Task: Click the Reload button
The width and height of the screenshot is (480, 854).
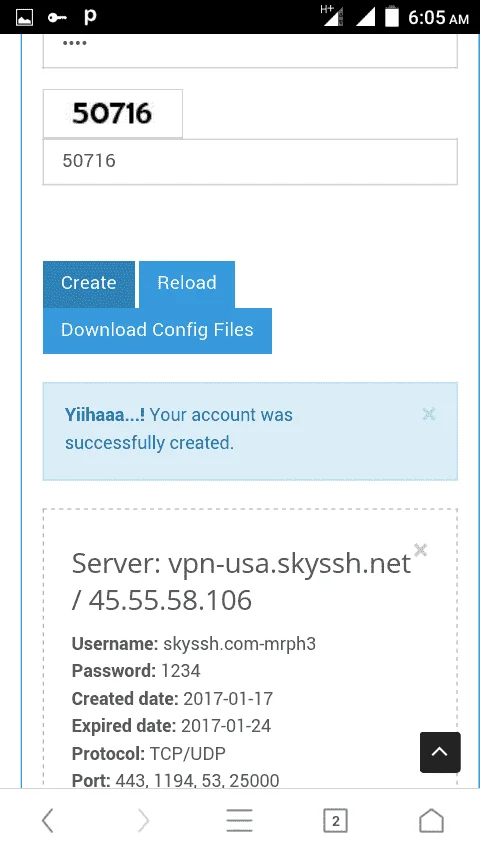Action: coord(187,284)
